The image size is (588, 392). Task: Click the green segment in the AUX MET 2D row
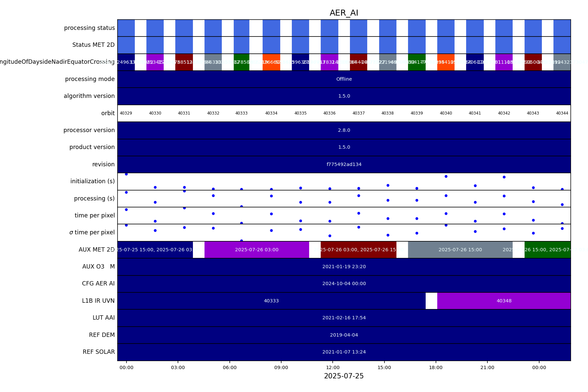point(547,250)
